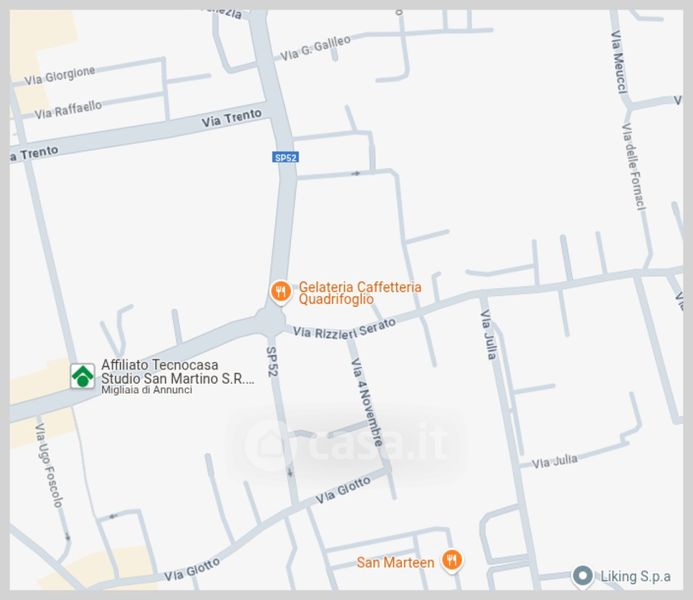Click the Via 4 Novembre street label
The image size is (693, 600).
pyautogui.click(x=367, y=402)
